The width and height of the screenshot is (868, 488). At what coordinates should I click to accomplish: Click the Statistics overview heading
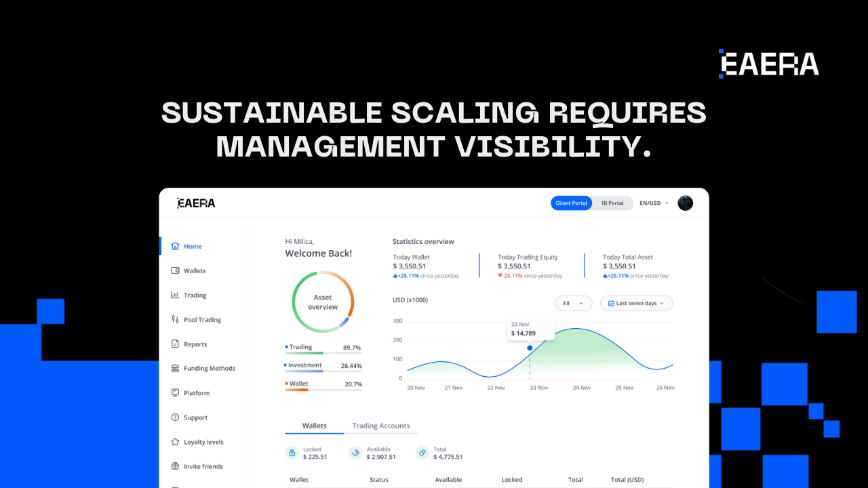point(423,241)
